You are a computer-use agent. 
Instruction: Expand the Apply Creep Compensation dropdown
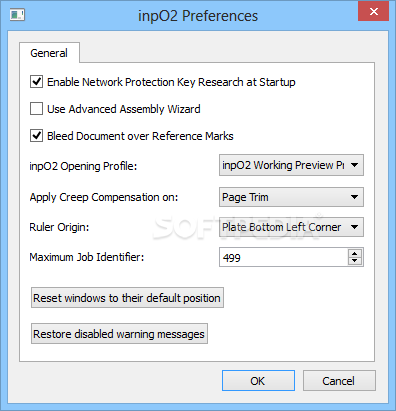(355, 197)
